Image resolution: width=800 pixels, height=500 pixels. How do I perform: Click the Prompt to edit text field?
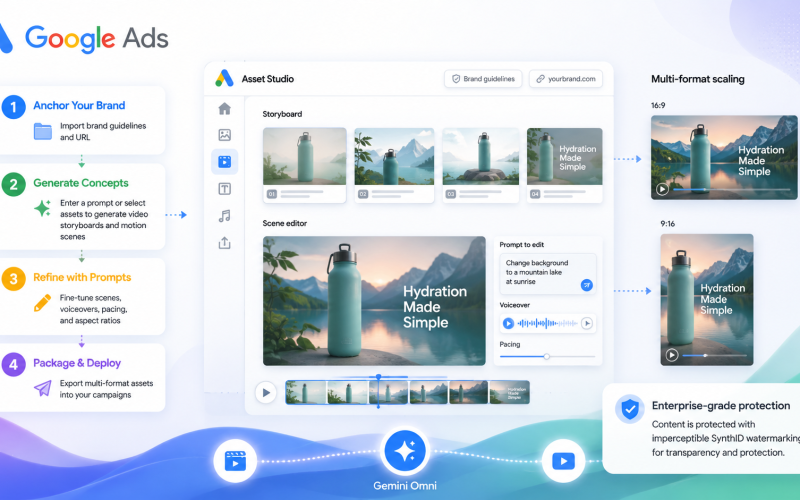coord(547,273)
